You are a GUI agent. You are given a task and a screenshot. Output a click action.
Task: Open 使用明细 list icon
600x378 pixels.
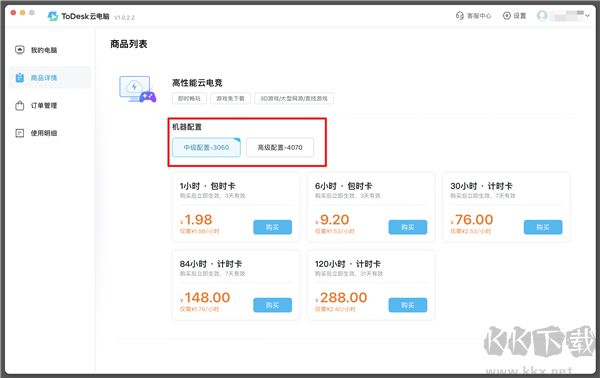[x=20, y=133]
